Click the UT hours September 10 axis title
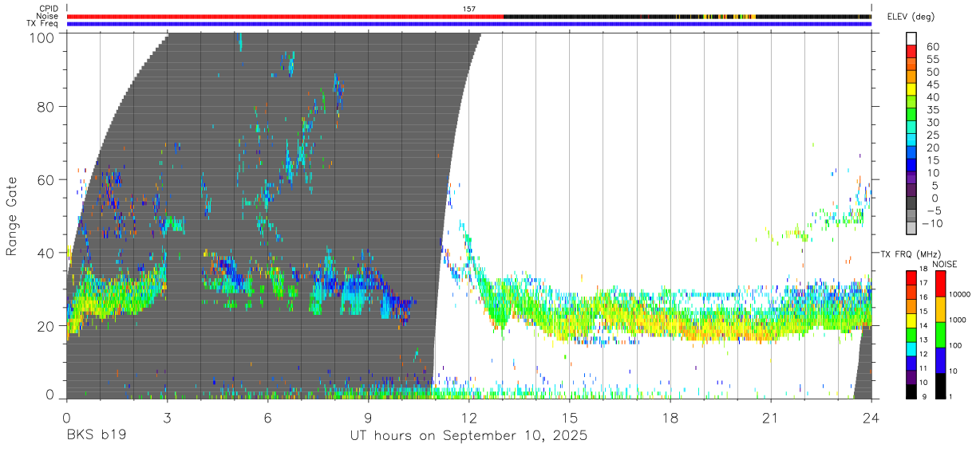The image size is (980, 452). (469, 436)
